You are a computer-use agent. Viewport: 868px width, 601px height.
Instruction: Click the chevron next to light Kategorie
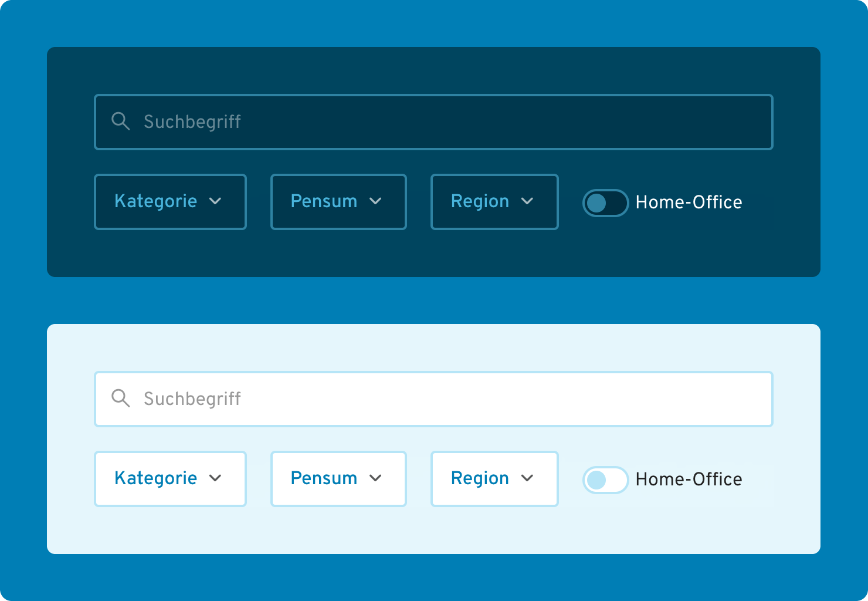(215, 478)
